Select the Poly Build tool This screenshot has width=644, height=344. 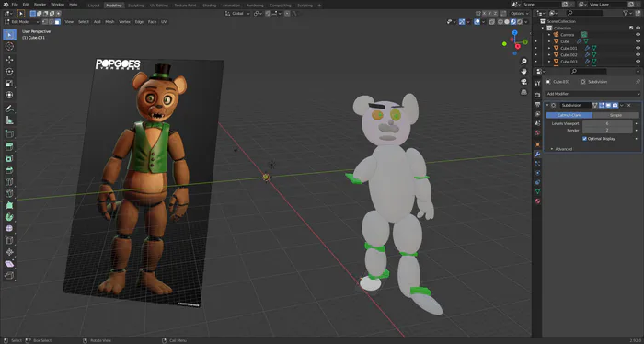pos(9,205)
